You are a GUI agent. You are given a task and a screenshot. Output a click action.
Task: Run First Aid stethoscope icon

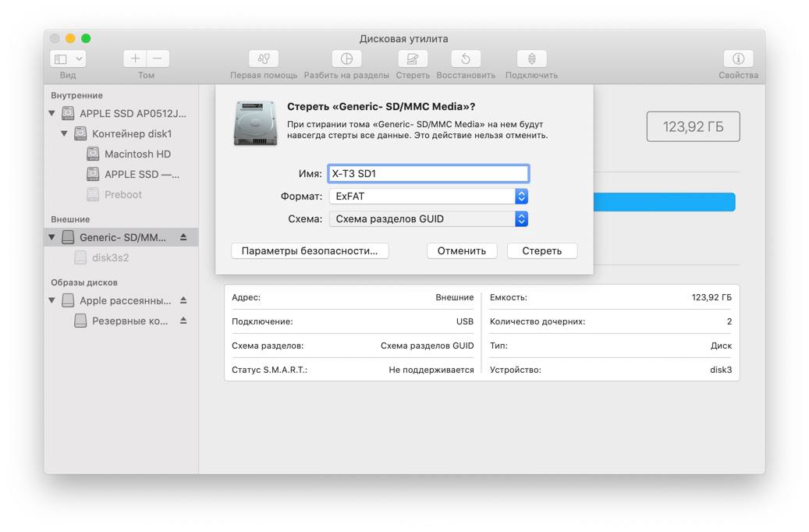pyautogui.click(x=264, y=59)
